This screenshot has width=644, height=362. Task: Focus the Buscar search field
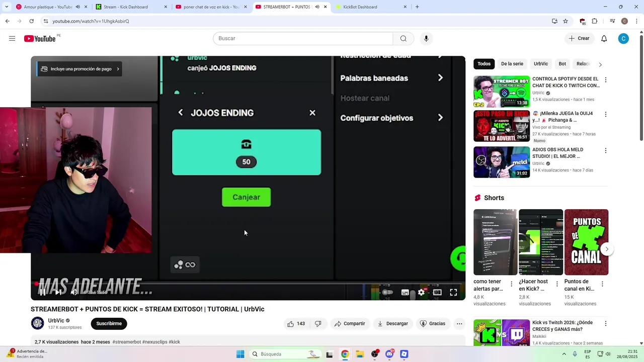coord(303,39)
